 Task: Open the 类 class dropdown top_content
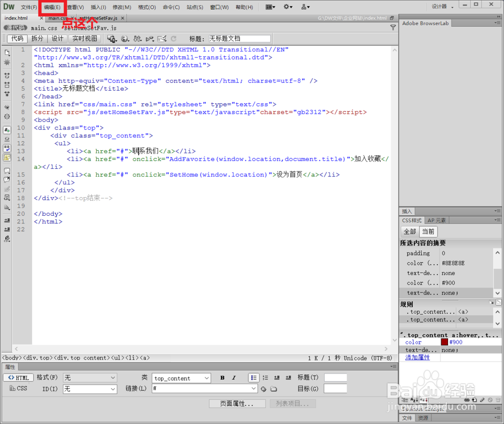[181, 378]
